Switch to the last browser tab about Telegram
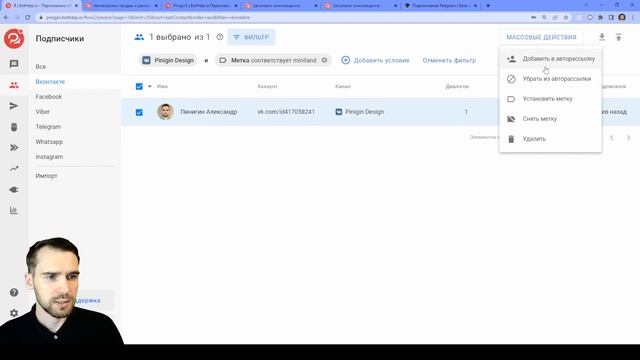The height and width of the screenshot is (360, 640). click(x=441, y=6)
